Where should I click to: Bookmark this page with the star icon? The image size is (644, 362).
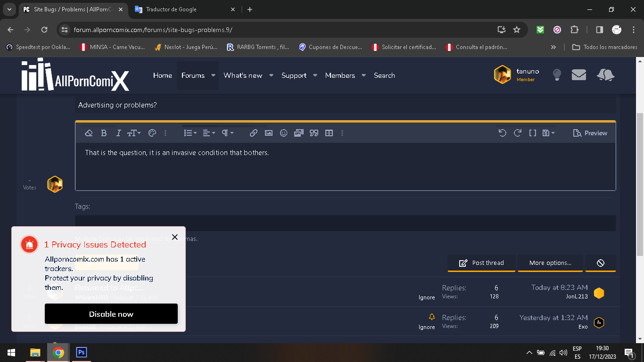pyautogui.click(x=517, y=30)
